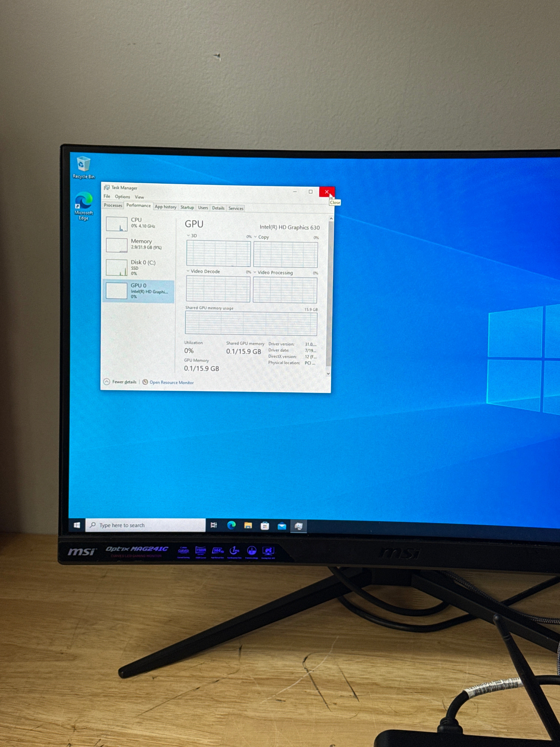The height and width of the screenshot is (747, 560).
Task: Click the Task Manager title bar icon
Action: [107, 187]
